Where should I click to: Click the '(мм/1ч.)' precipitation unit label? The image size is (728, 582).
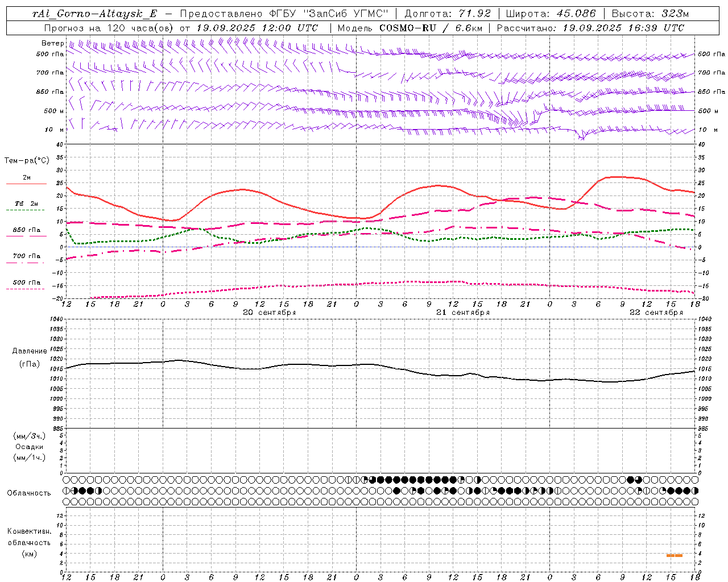[x=29, y=458]
